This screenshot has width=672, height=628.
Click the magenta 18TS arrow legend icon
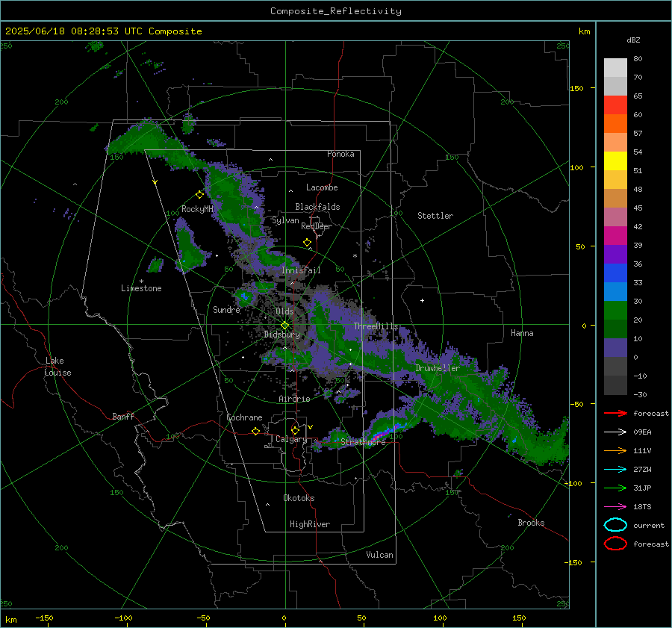pyautogui.click(x=615, y=507)
